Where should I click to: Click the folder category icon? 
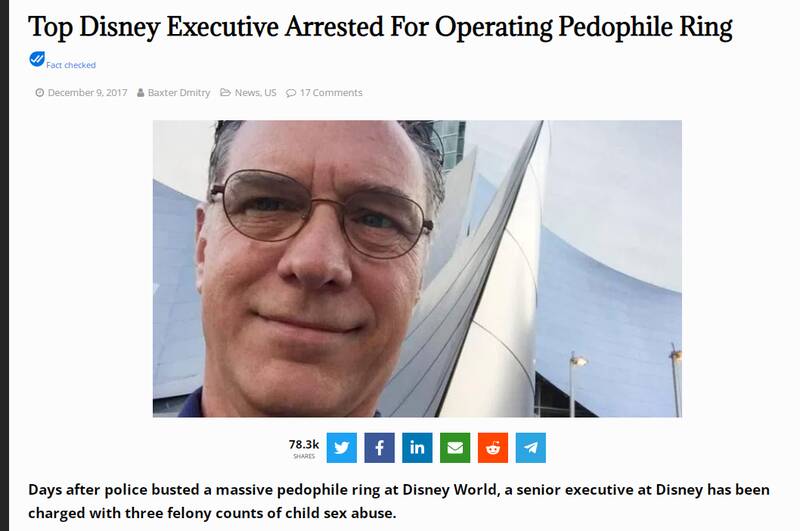[225, 92]
